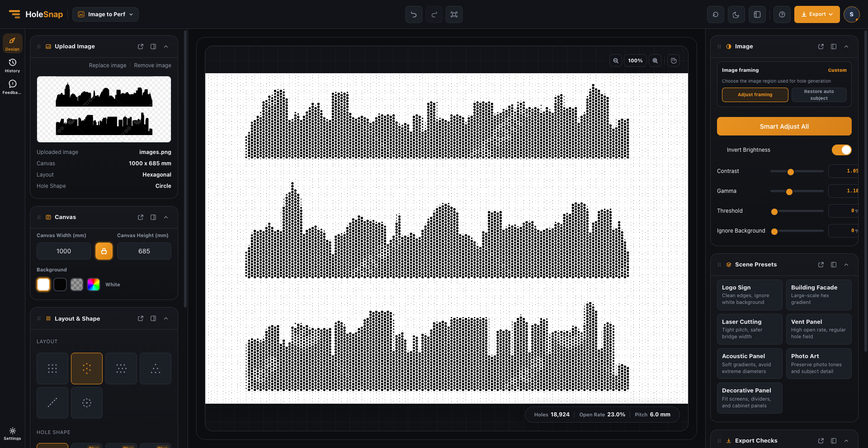868x448 pixels.
Task: Click the drag handle of the Canvas panel
Action: coord(39,217)
